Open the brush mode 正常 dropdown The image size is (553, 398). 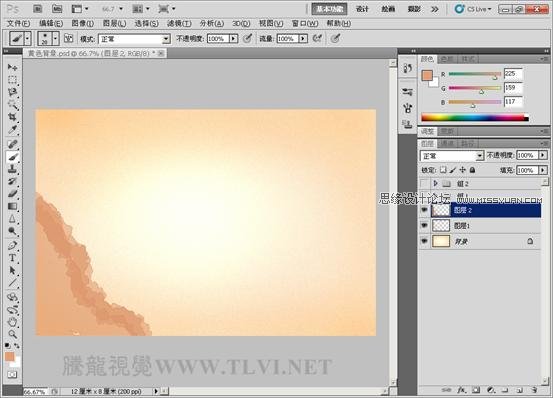(134, 39)
